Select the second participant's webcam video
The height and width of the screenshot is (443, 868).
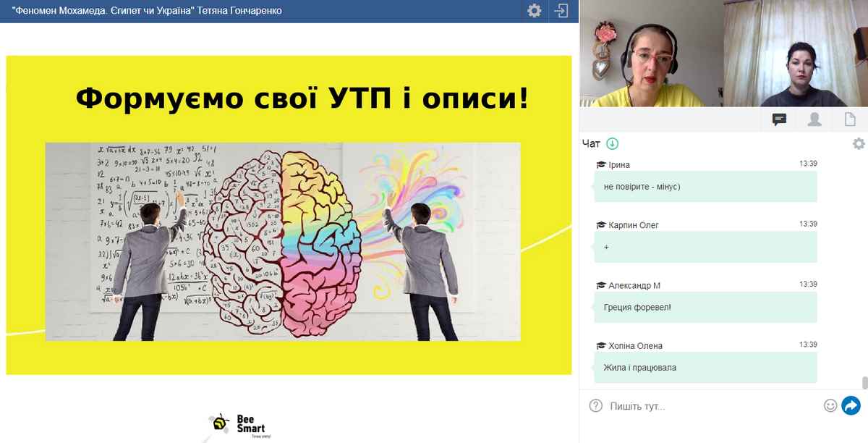(796, 54)
